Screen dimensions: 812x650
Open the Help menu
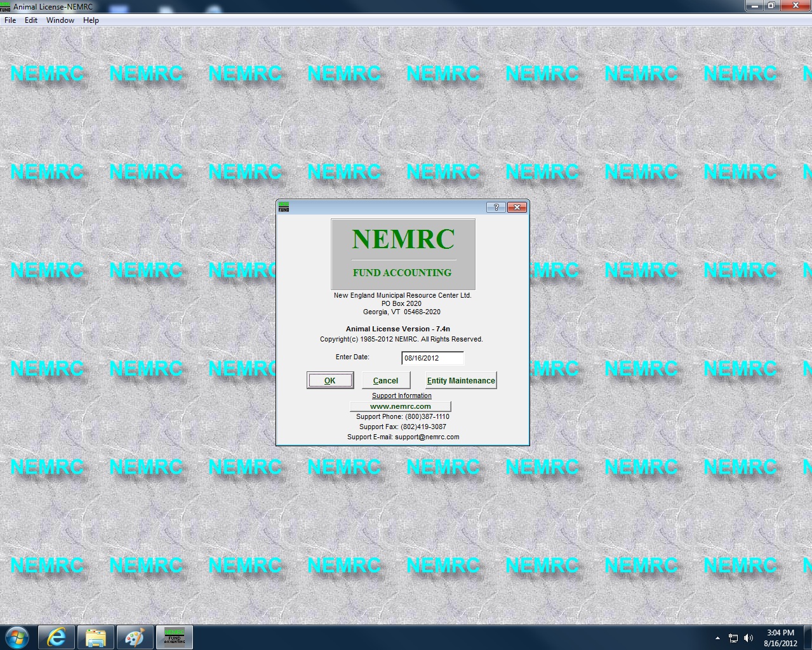click(91, 20)
